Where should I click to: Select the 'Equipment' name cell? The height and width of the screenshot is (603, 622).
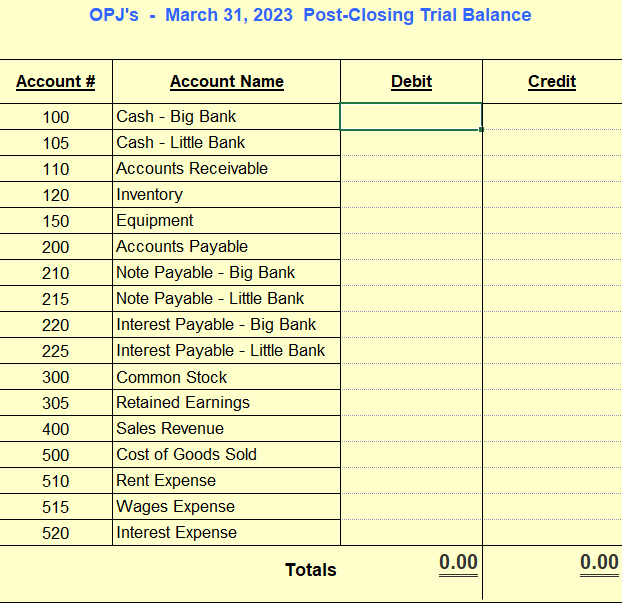pos(226,221)
